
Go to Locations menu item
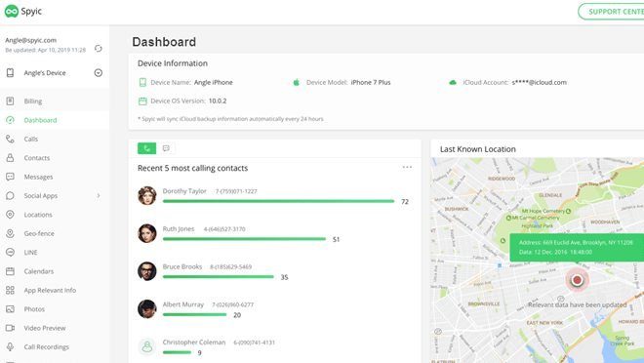click(x=38, y=215)
